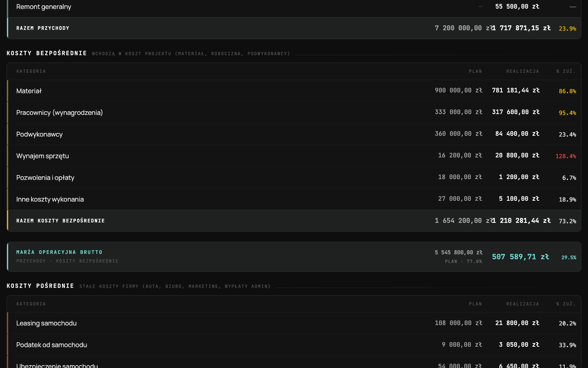
Task: Open the "Materiał" cost category
Action: 29,91
